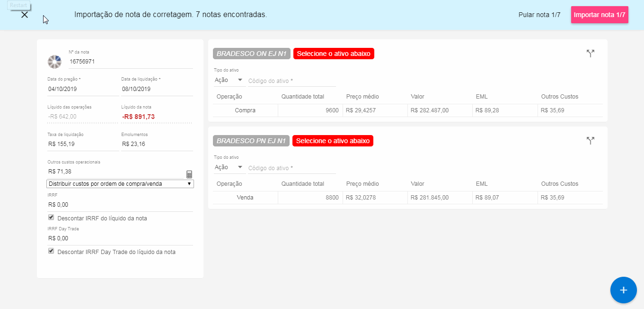Click Pular nota 1/7
The height and width of the screenshot is (309, 644).
click(539, 15)
